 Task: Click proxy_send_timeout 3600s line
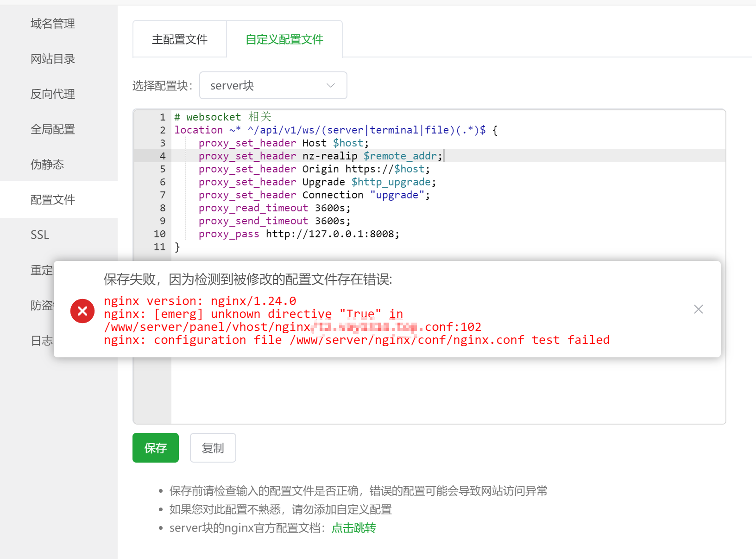pyautogui.click(x=274, y=221)
